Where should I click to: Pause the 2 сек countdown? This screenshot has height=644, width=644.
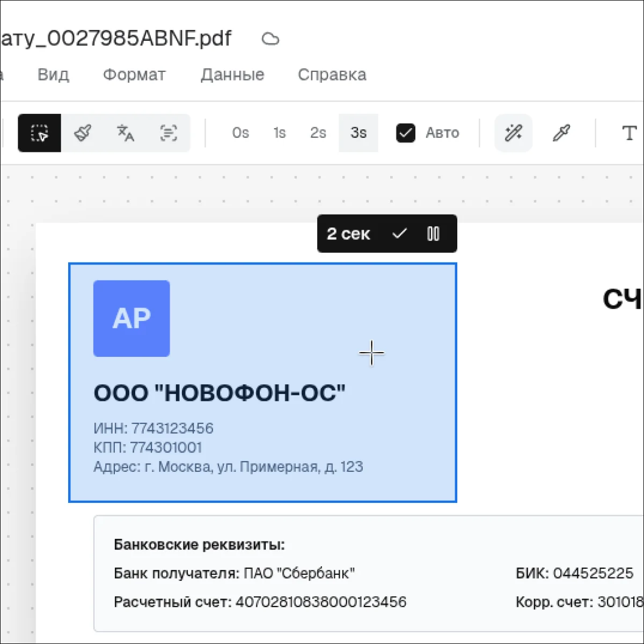pyautogui.click(x=433, y=234)
